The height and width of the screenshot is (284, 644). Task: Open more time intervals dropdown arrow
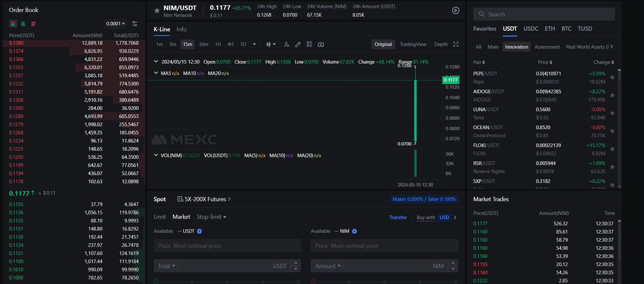click(x=254, y=44)
